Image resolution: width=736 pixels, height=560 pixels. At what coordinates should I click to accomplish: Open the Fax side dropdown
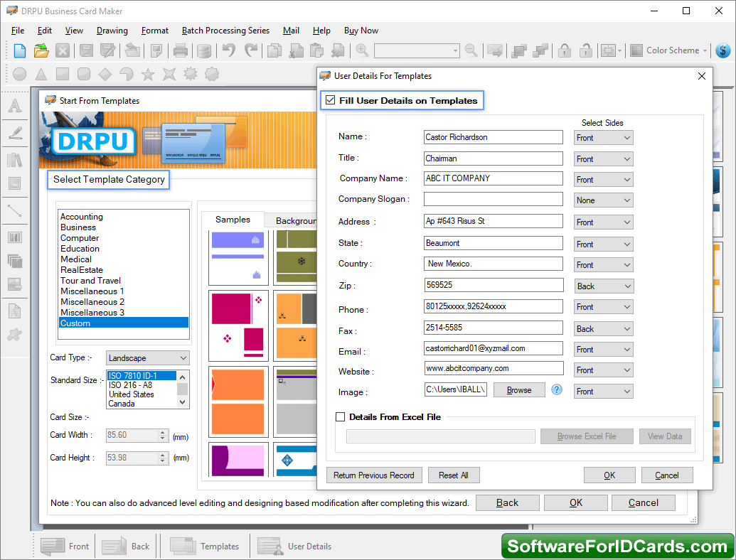coord(603,329)
